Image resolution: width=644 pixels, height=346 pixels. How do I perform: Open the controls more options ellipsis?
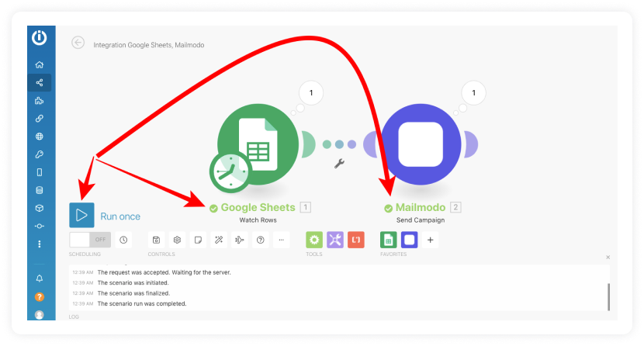coord(282,240)
